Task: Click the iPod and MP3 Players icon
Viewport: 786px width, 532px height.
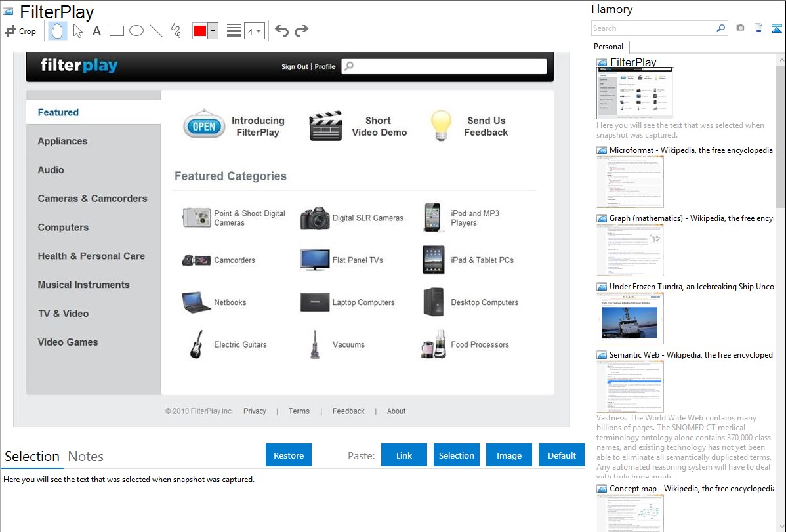Action: click(x=432, y=217)
